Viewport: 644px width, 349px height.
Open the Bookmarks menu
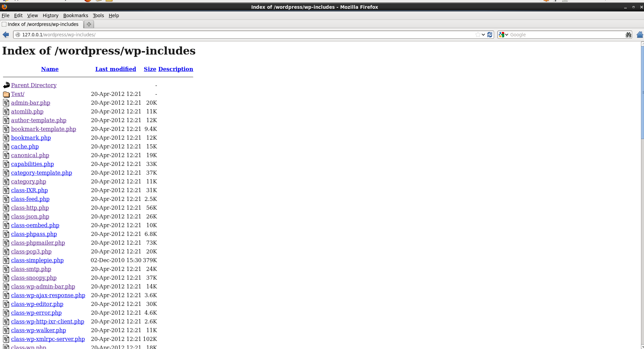(x=76, y=15)
